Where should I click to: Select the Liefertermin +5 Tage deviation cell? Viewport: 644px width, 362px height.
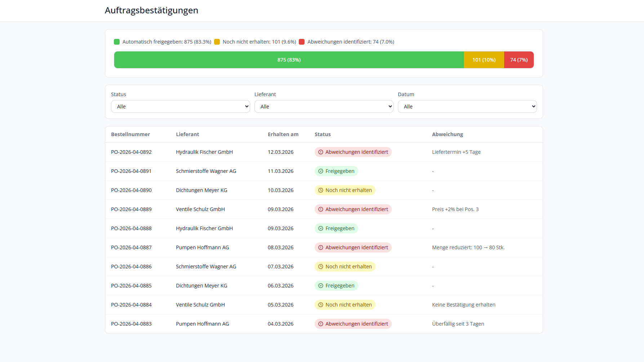[x=456, y=152]
